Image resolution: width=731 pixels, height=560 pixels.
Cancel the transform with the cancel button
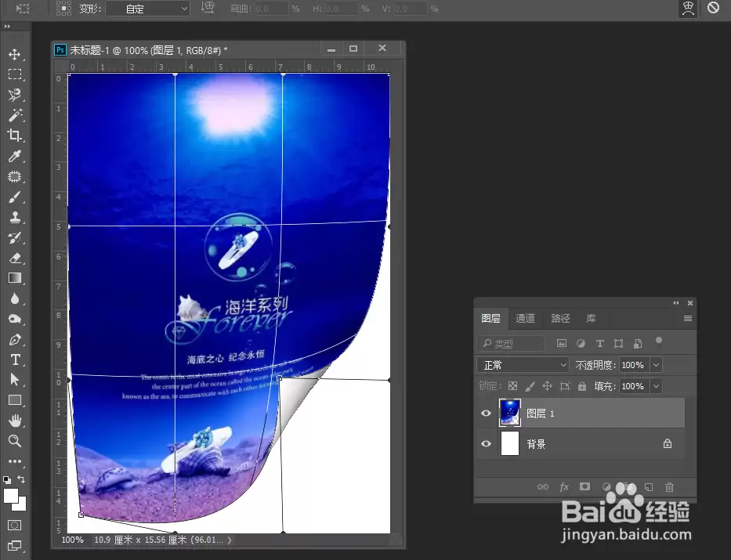[713, 8]
